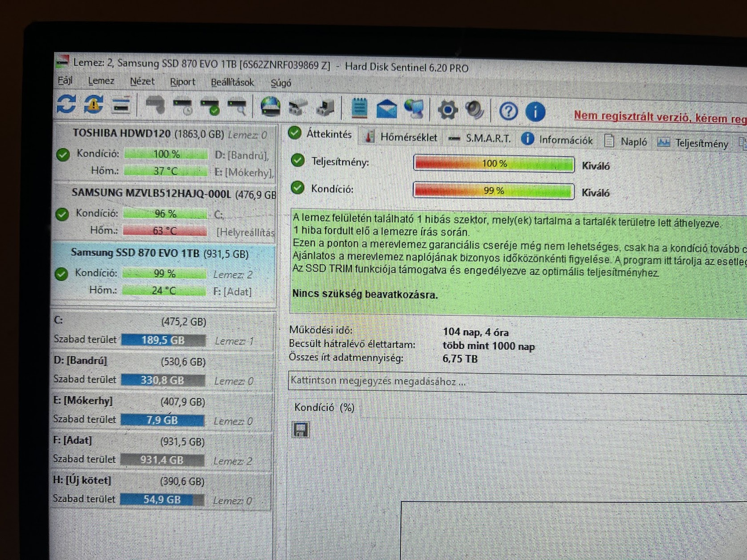Select the F: [Adat] volume heading (931,5 GB)
Screen dimensions: 747x560
129,441
